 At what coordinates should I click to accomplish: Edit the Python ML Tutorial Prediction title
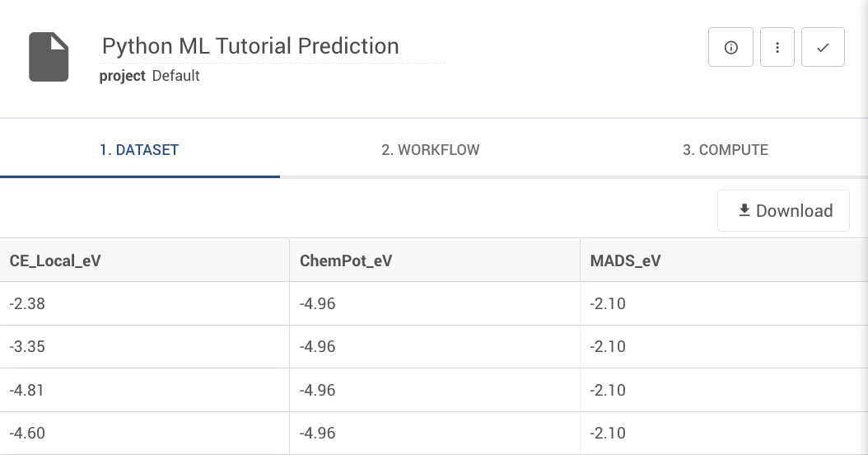tap(250, 46)
